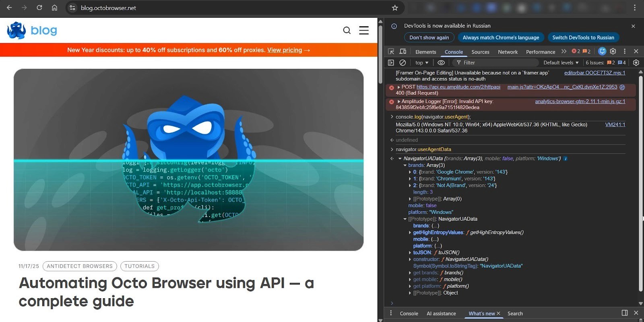644x322 pixels.
Task: Expand the Amplitude Logger error entry
Action: coord(399,102)
